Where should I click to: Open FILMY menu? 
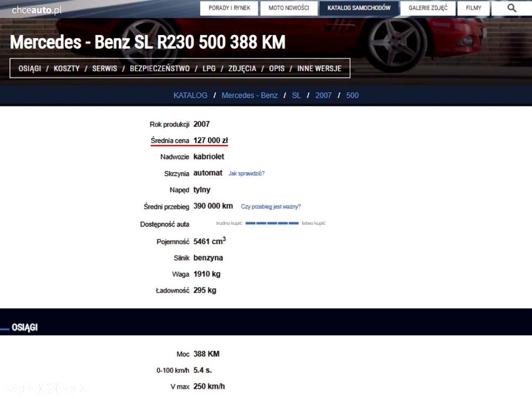click(473, 8)
